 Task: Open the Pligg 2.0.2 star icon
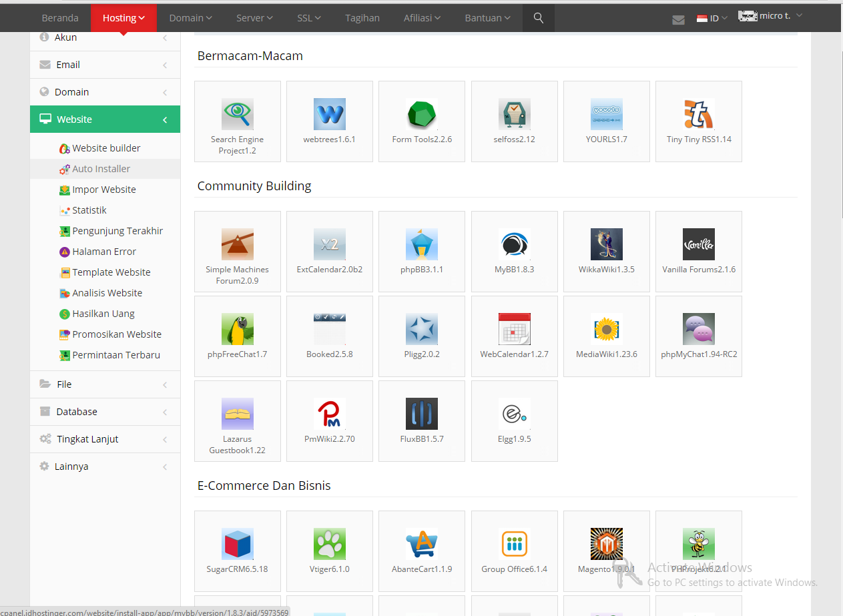click(x=422, y=329)
